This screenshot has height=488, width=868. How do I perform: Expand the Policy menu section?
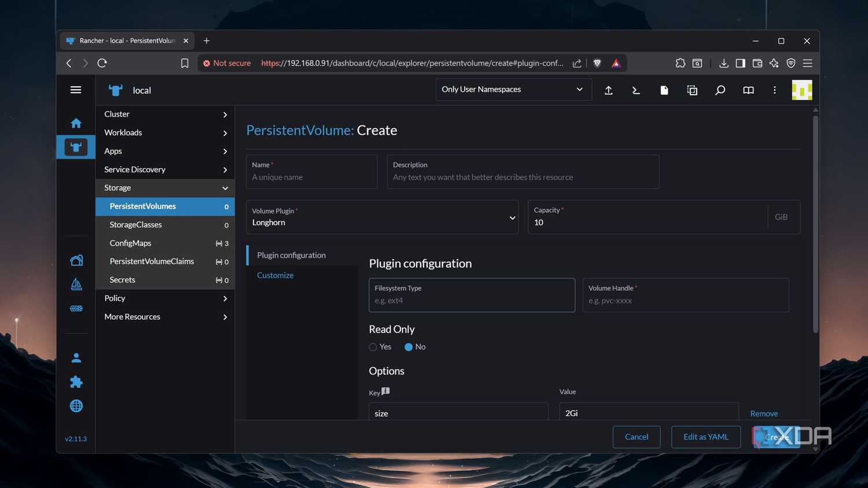pyautogui.click(x=165, y=298)
